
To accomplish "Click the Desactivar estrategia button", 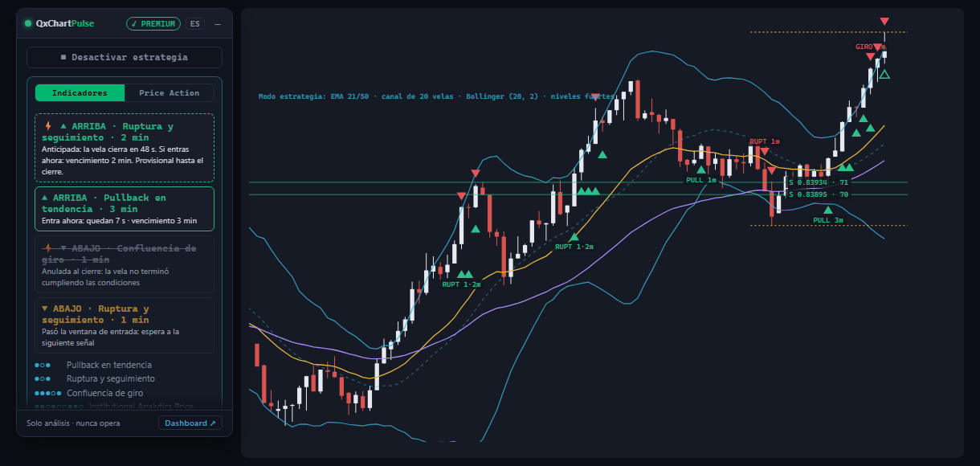I will (125, 57).
